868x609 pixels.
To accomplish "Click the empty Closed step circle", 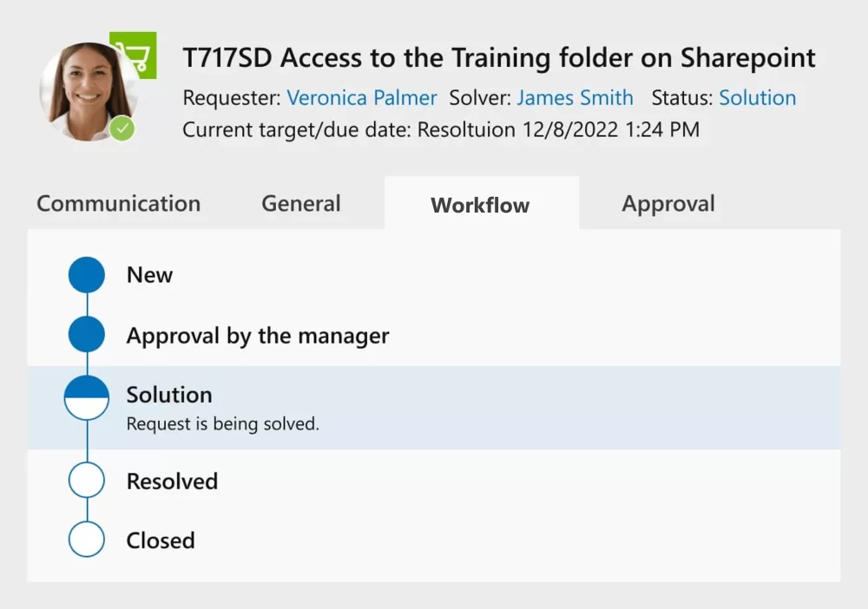I will (87, 539).
